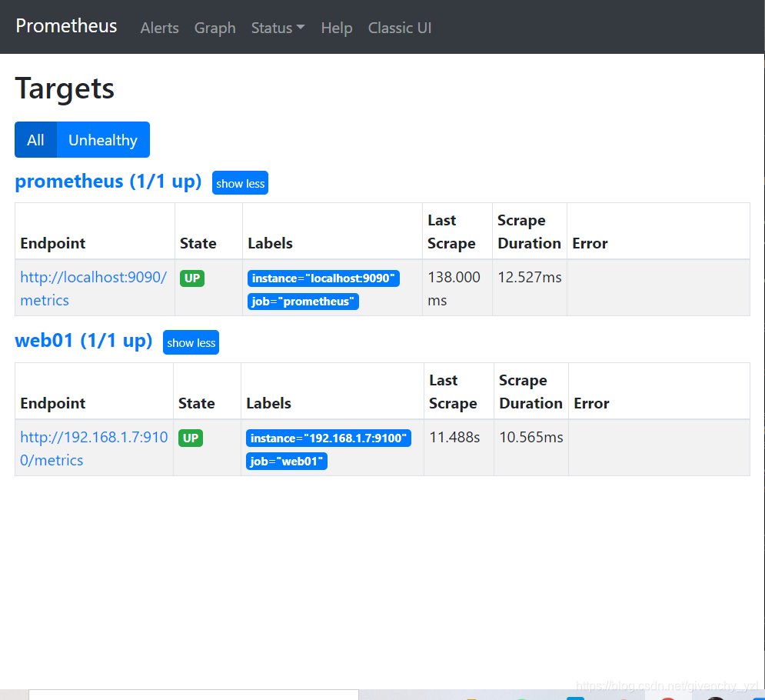Screen dimensions: 765x700
Task: Click the UP badge for localhost:9090
Action: coord(191,278)
